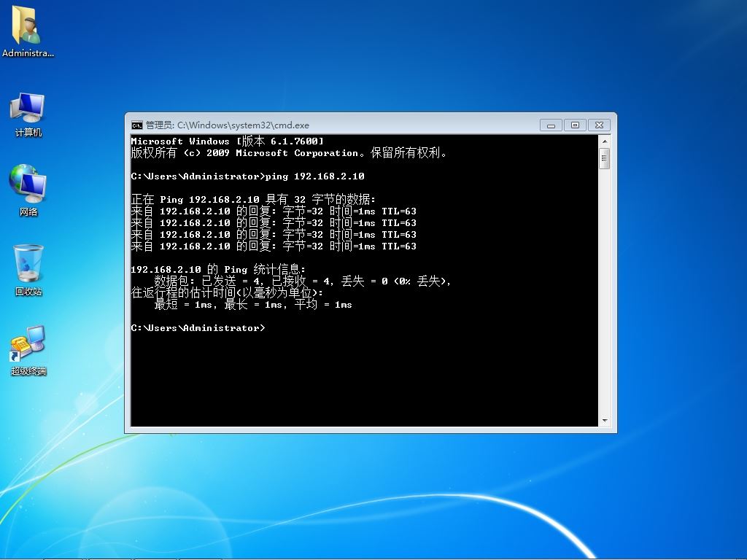Select the 网络 desktop icon

point(28,190)
